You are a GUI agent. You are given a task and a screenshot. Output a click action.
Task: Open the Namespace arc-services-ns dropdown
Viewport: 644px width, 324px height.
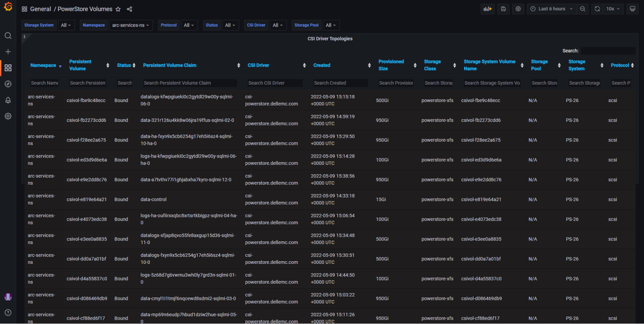[x=131, y=25]
